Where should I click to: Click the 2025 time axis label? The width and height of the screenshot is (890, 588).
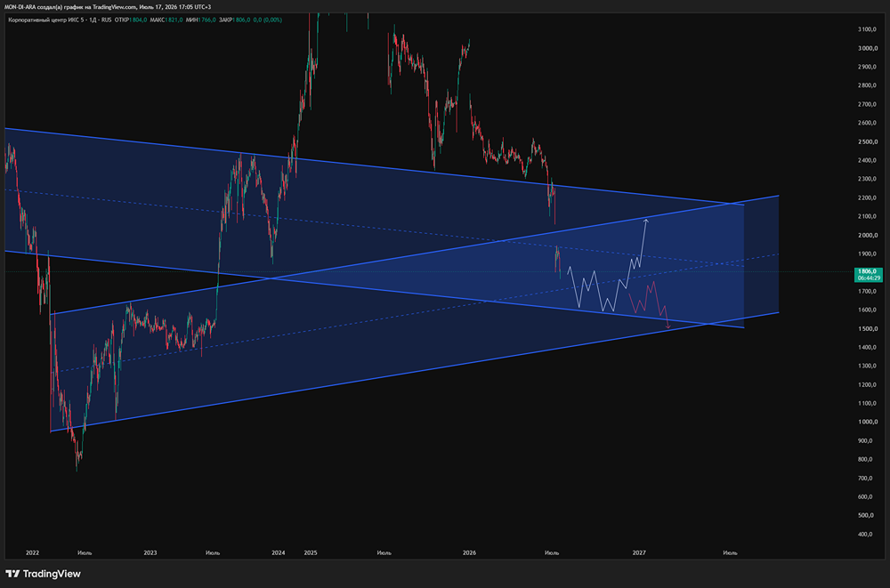click(311, 552)
